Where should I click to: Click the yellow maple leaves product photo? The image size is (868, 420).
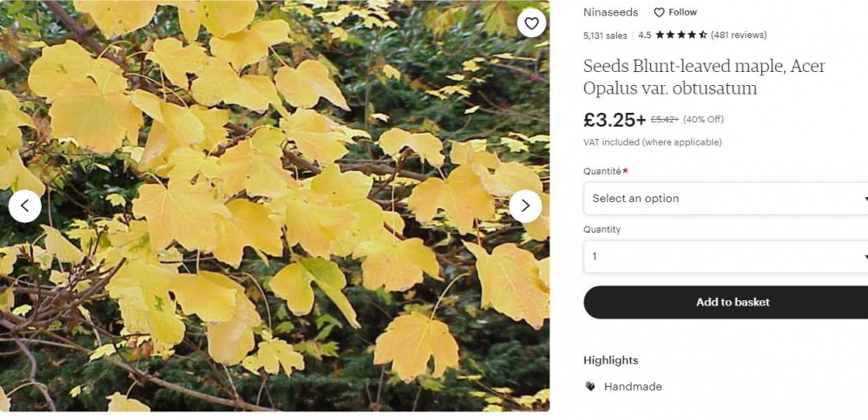click(x=274, y=206)
